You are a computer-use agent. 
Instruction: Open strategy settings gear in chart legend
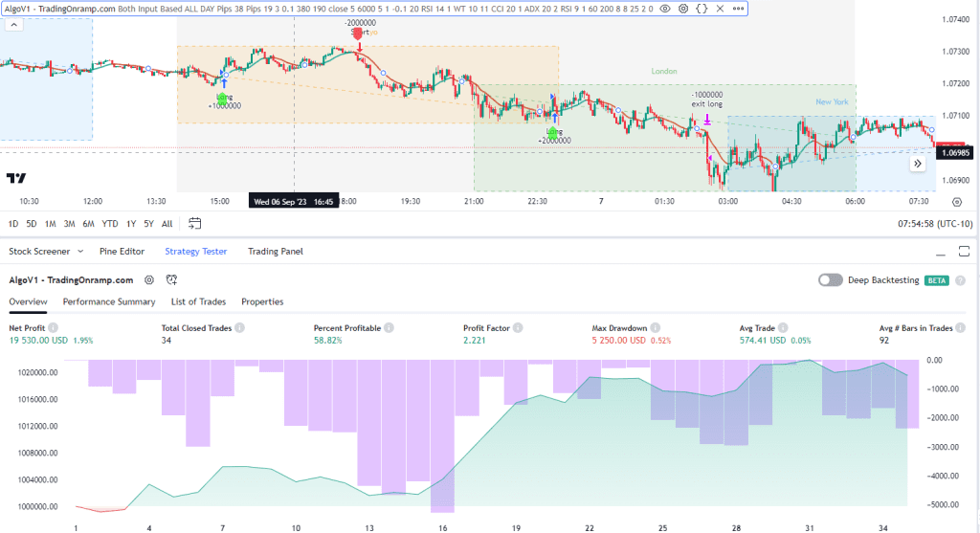pos(683,9)
